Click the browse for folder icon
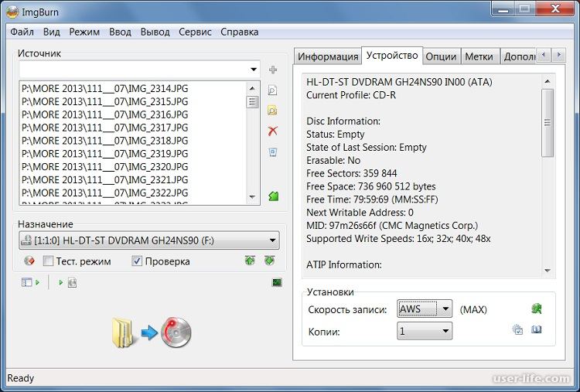 272,111
